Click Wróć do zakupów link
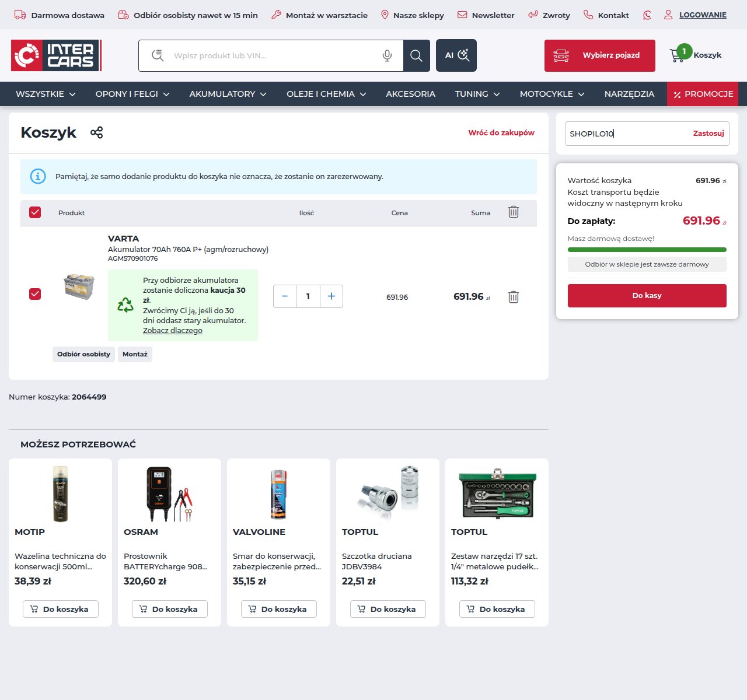The height and width of the screenshot is (700, 747). 501,132
